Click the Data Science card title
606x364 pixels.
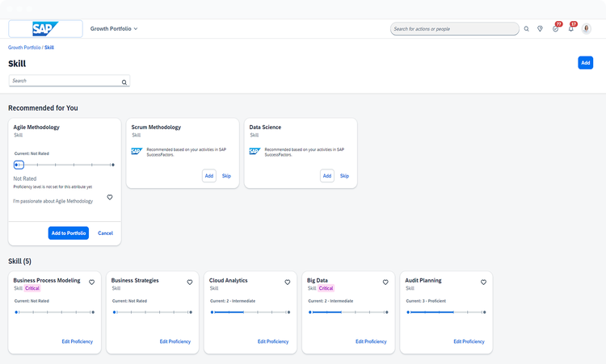coord(265,127)
